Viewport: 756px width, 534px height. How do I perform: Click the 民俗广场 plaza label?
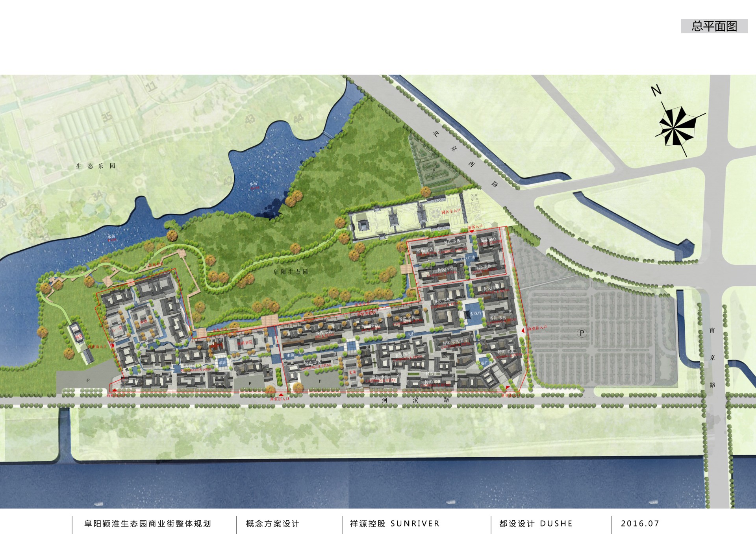click(x=485, y=363)
